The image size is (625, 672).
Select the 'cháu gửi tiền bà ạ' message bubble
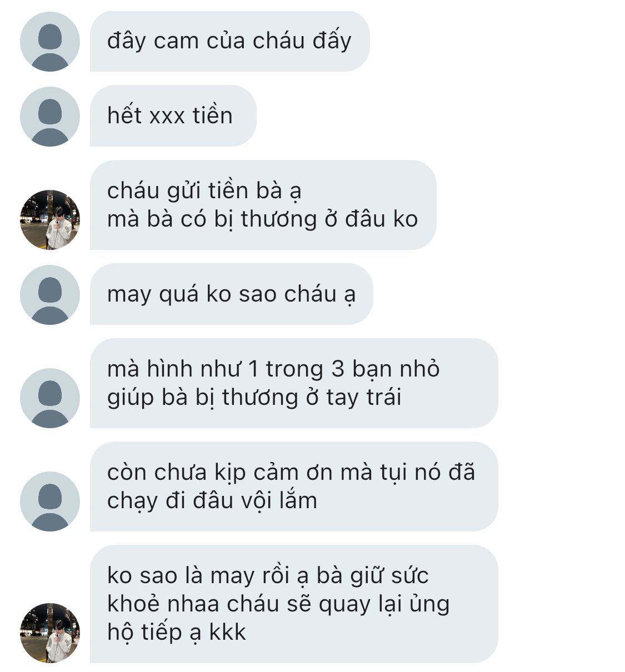263,205
